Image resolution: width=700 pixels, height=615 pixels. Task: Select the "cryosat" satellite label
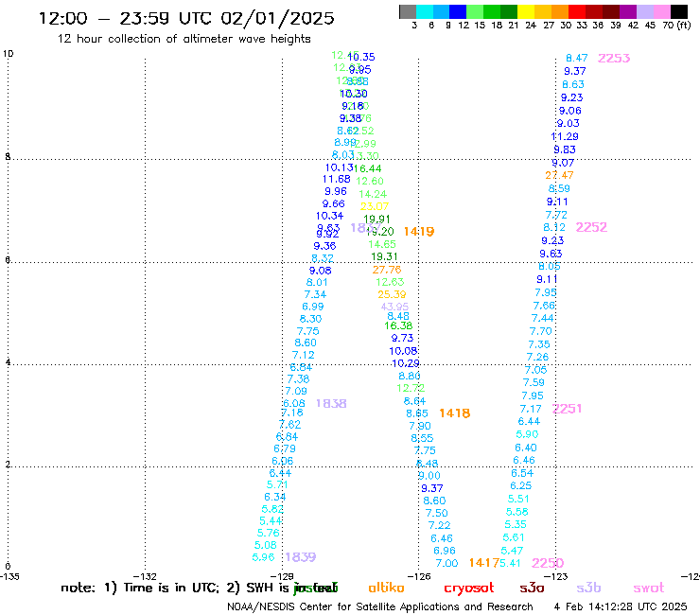point(469,589)
